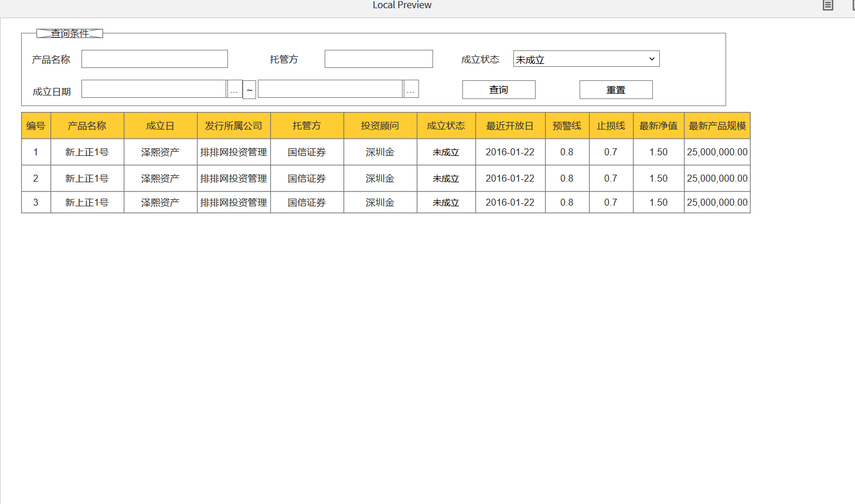
Task: Click 泽熙资产 in row 2
Action: pyautogui.click(x=161, y=178)
